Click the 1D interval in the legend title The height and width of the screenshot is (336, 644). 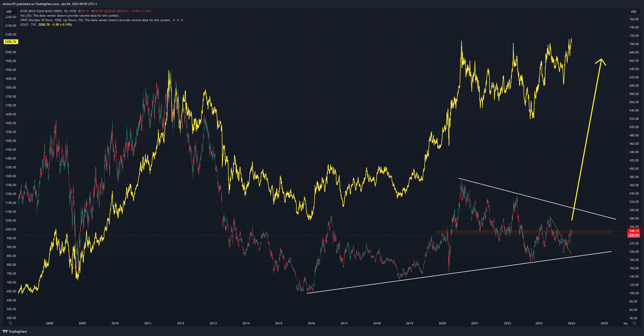click(x=66, y=11)
